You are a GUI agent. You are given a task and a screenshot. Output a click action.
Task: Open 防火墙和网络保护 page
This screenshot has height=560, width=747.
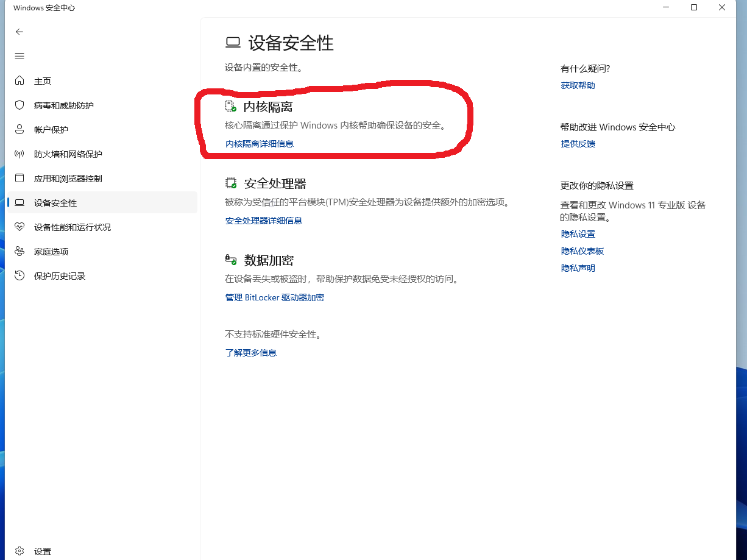pyautogui.click(x=68, y=154)
